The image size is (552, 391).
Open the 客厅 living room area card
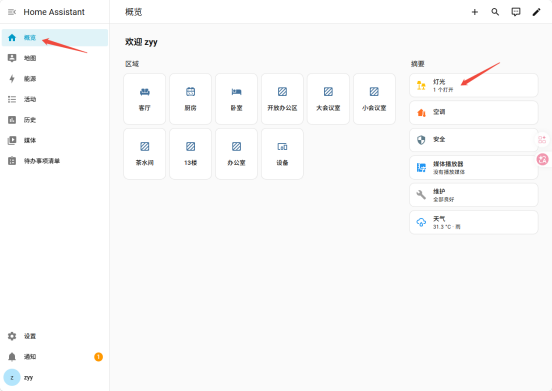pyautogui.click(x=144, y=99)
